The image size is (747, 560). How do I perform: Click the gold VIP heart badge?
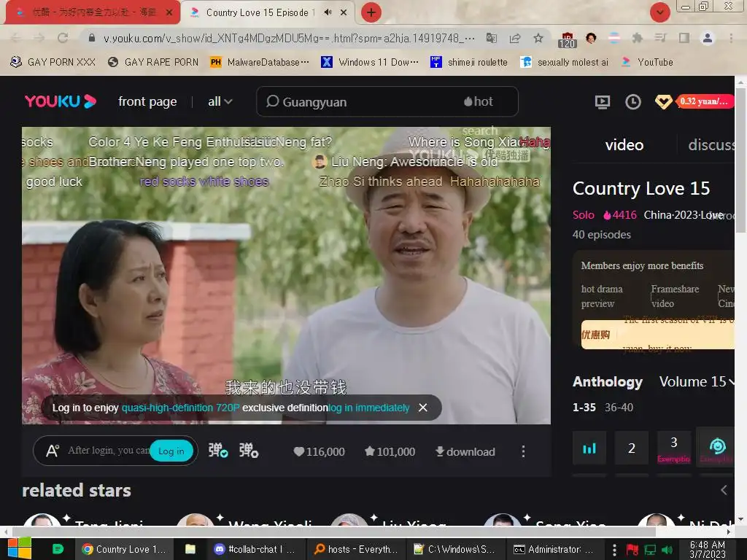(663, 101)
